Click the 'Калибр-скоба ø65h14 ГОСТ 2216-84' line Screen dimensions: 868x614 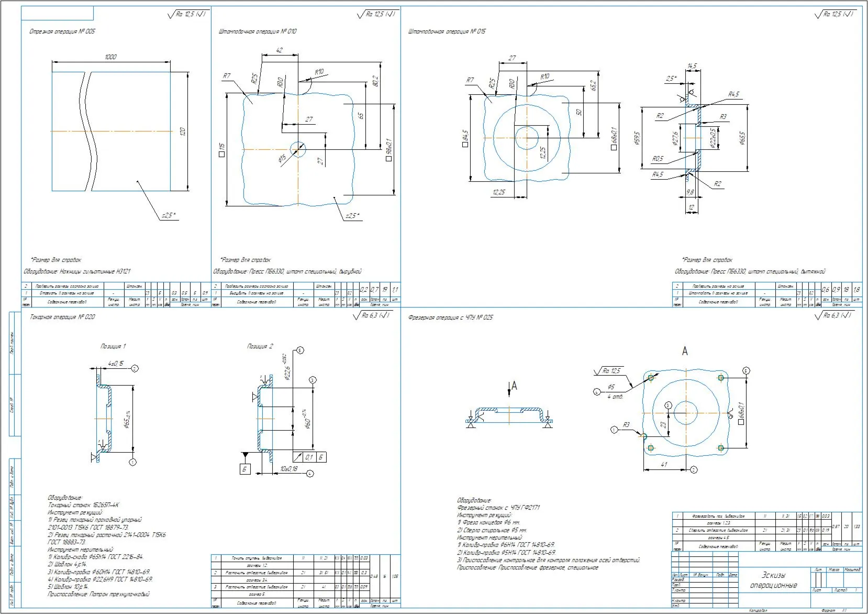[95, 557]
